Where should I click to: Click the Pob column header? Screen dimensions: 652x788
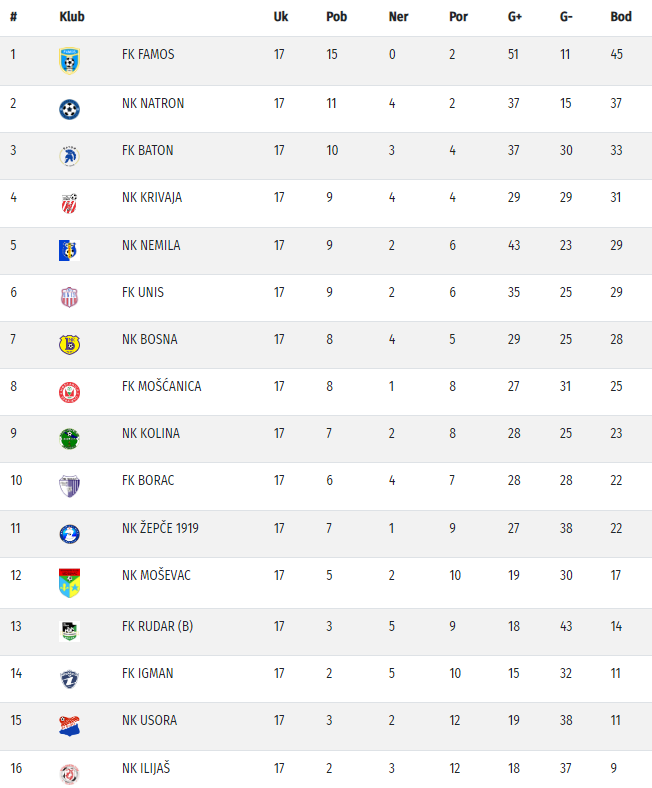[x=336, y=17]
